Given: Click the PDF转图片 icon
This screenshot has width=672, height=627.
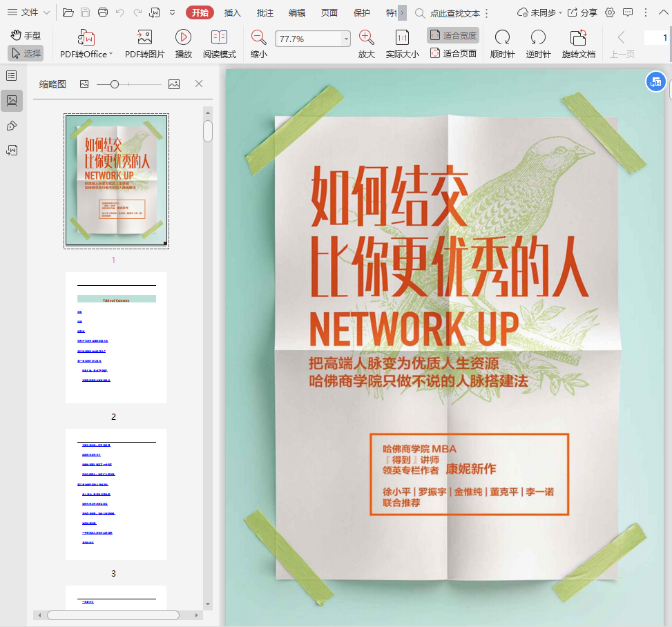Looking at the screenshot, I should click(144, 38).
